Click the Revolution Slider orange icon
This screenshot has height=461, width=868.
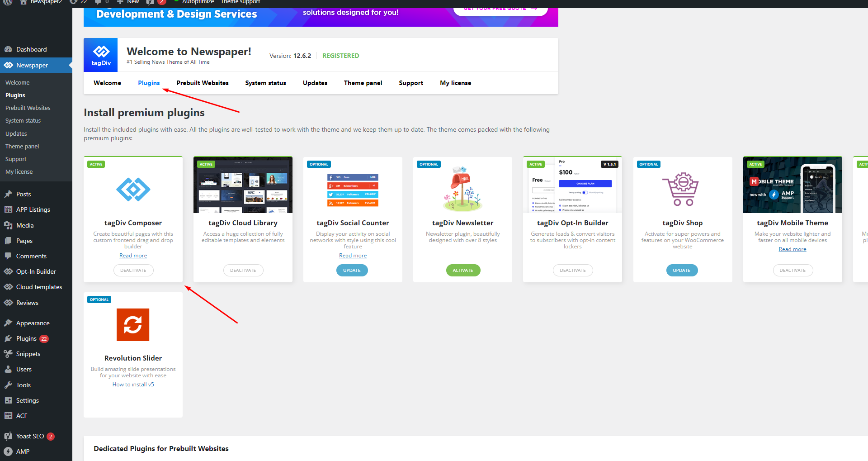pyautogui.click(x=133, y=325)
